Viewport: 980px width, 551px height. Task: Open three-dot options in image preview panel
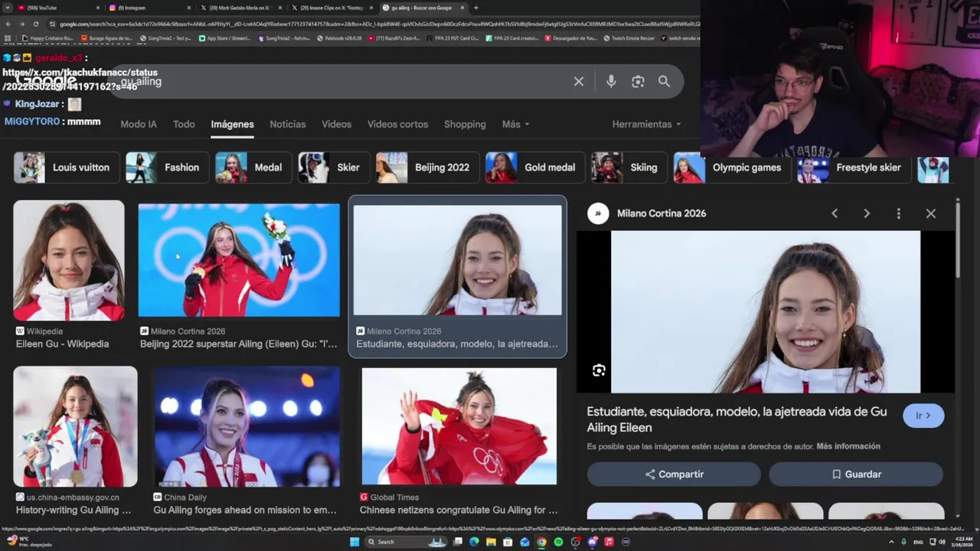coord(899,214)
